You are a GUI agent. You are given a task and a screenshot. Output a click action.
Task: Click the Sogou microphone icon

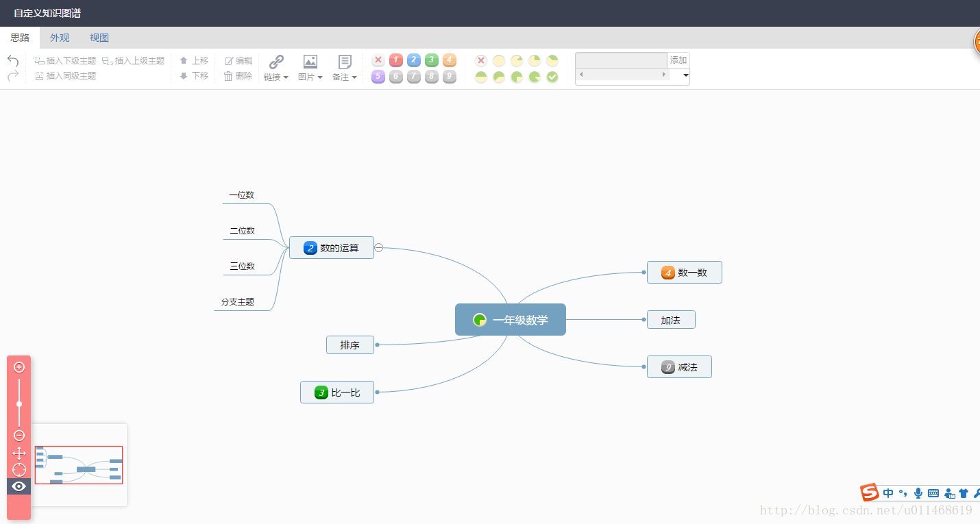[918, 493]
